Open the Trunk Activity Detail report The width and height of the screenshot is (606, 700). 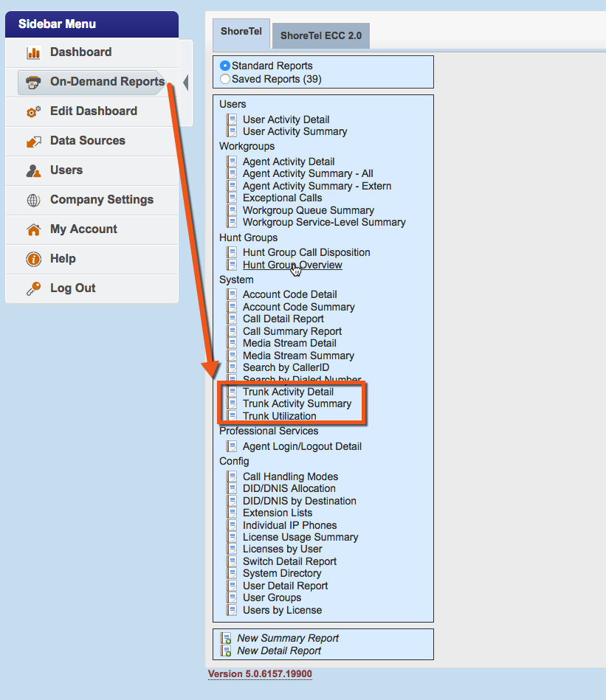click(x=288, y=392)
